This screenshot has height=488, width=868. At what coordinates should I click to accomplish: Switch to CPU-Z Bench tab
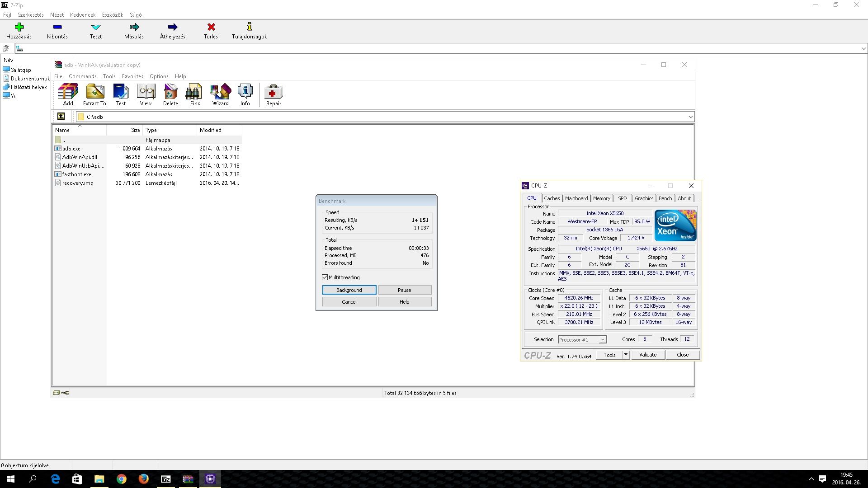pyautogui.click(x=665, y=198)
